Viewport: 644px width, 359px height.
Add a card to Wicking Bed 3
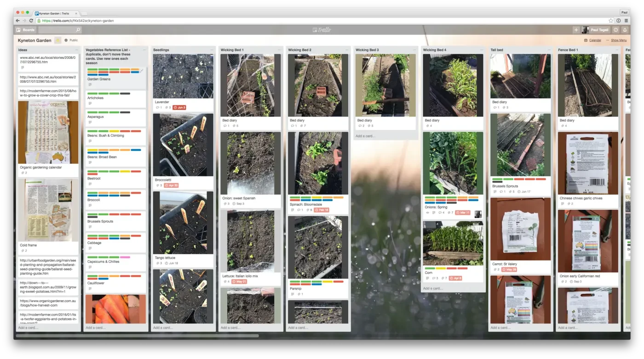click(365, 136)
